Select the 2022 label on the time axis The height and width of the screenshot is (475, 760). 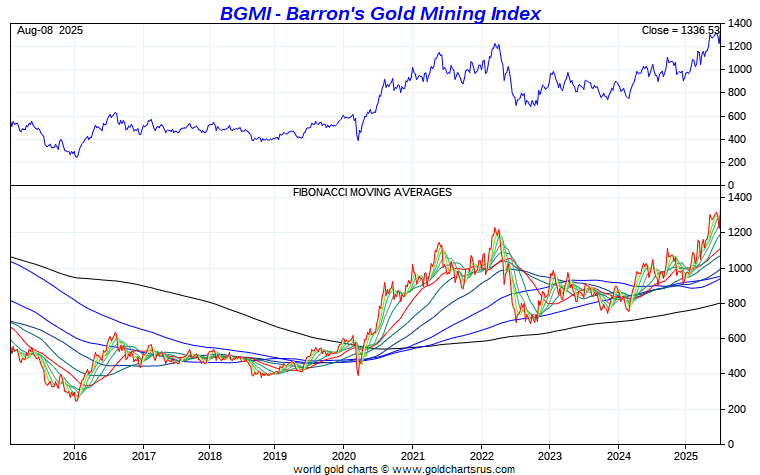click(x=481, y=457)
